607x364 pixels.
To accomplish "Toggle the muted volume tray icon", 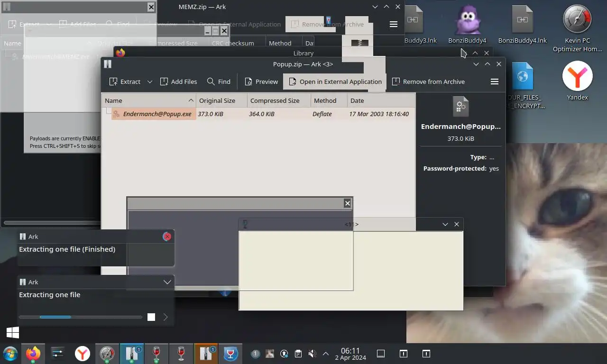I will 312,354.
